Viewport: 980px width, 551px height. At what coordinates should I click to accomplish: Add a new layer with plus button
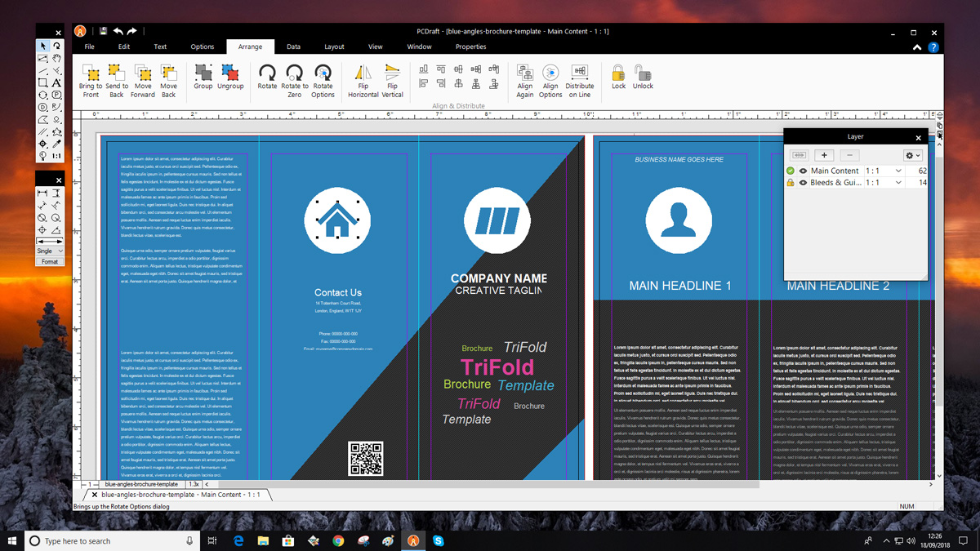(x=824, y=155)
